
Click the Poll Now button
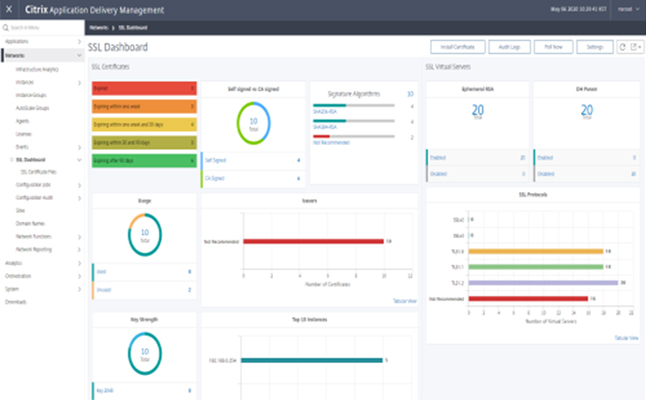pyautogui.click(x=554, y=47)
